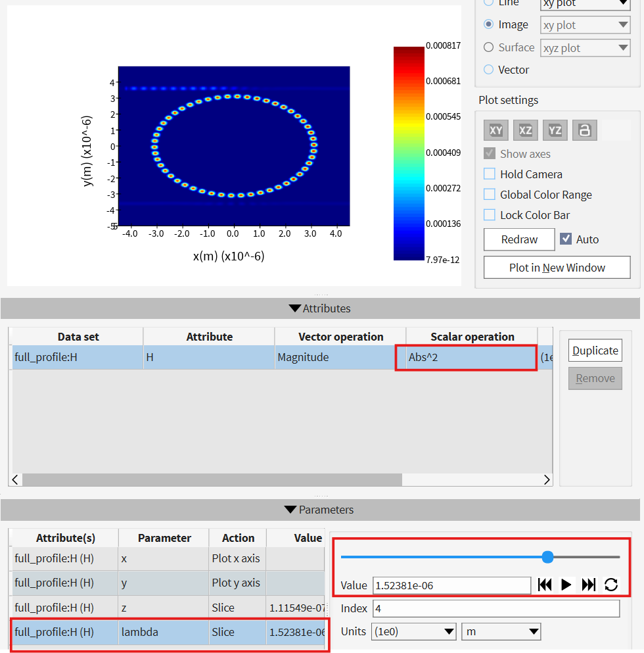644x653 pixels.
Task: Open the Magnitude vector operation cell
Action: pyautogui.click(x=340, y=357)
